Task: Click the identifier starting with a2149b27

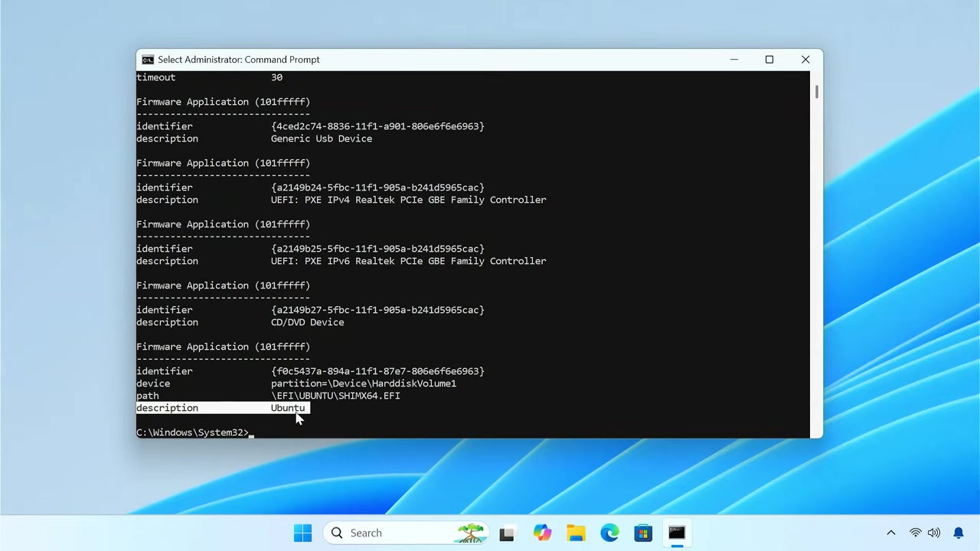Action: coord(377,310)
